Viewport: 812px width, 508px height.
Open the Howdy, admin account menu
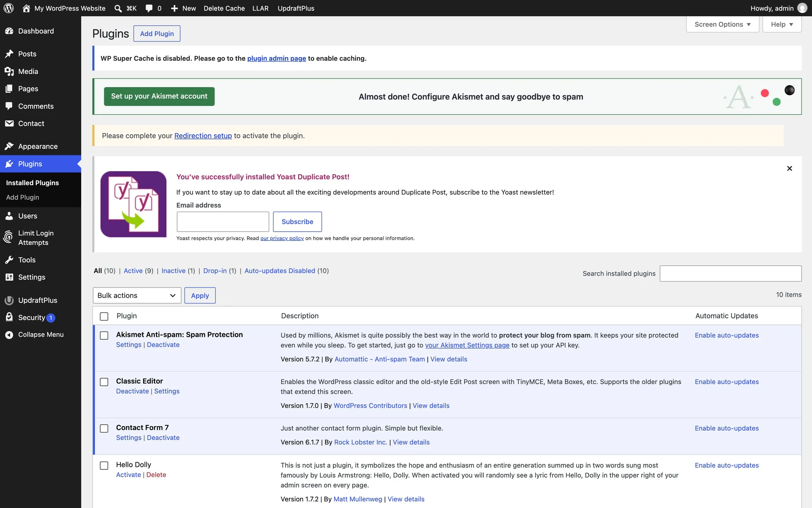(x=779, y=8)
